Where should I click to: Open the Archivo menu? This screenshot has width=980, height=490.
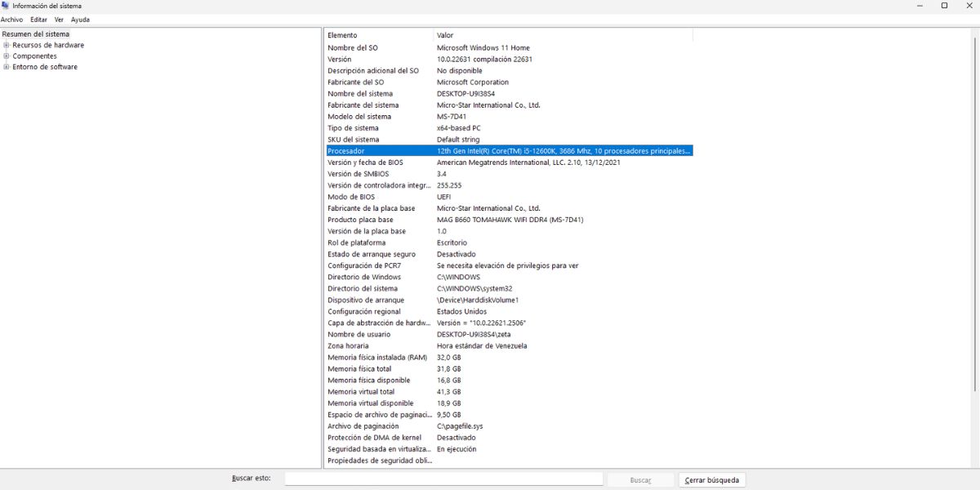tap(11, 19)
